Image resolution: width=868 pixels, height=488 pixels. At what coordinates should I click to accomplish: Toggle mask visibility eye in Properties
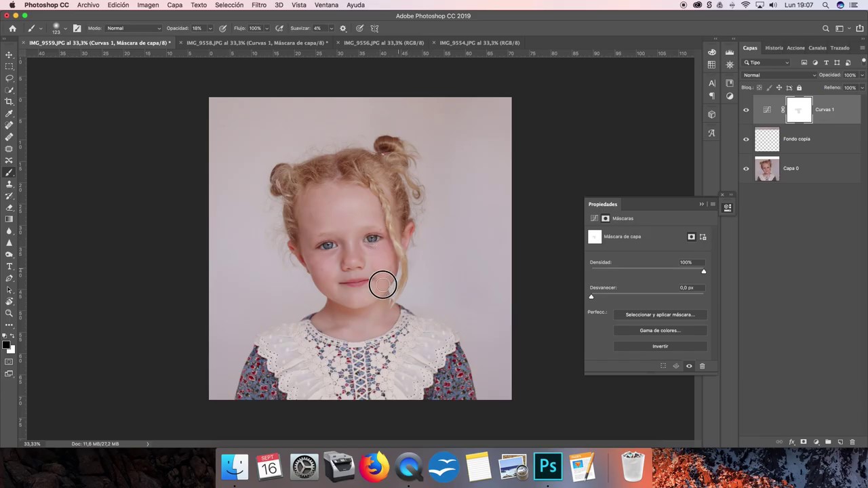point(689,366)
